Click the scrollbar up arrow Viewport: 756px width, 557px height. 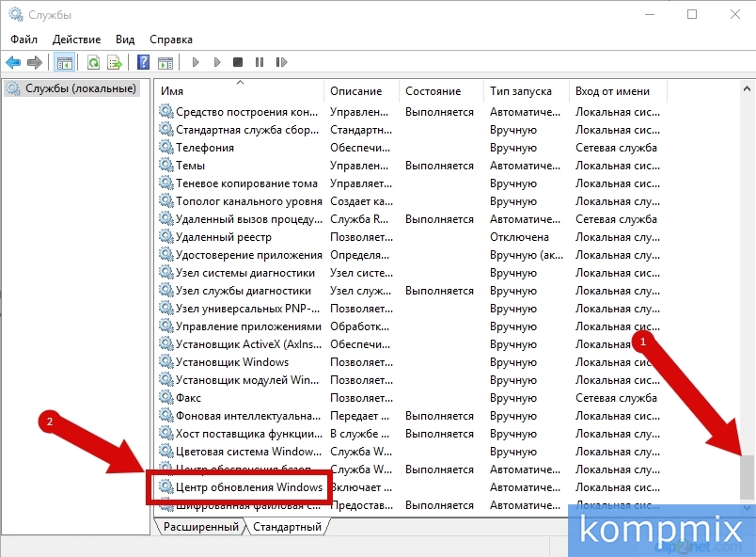click(747, 88)
